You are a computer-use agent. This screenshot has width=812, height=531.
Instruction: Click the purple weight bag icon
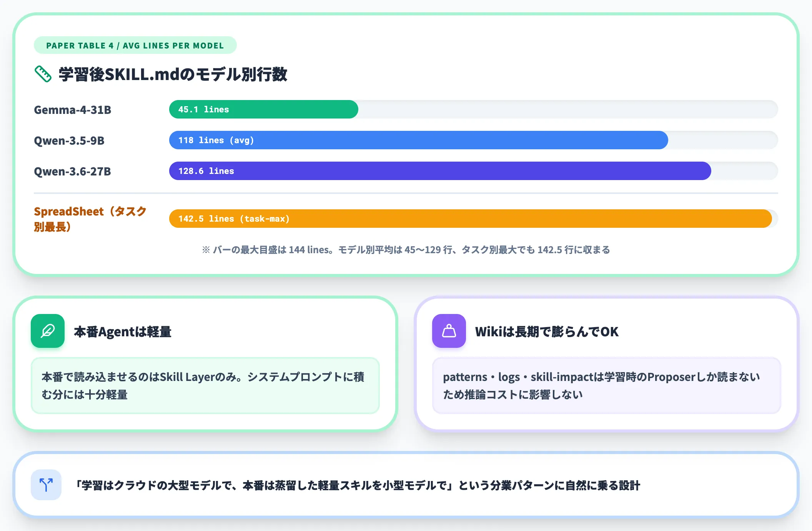(x=449, y=331)
